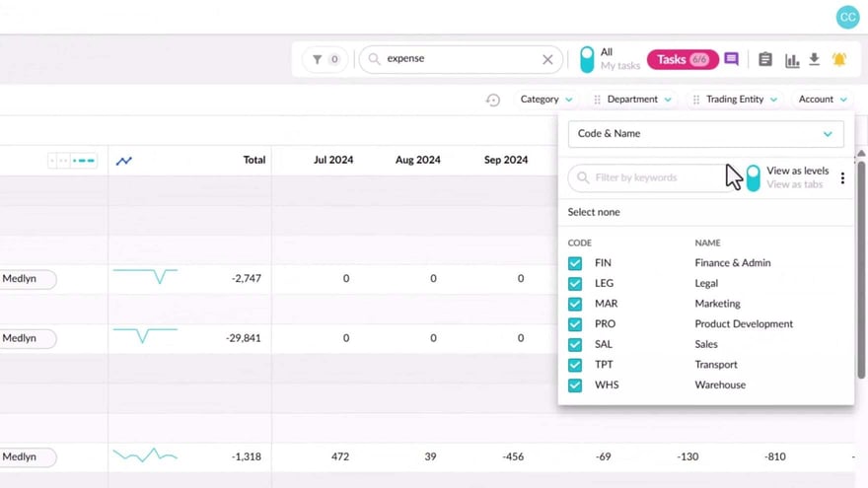Uncheck the FIN Finance & Admin checkbox
The height and width of the screenshot is (488, 868).
(x=575, y=263)
